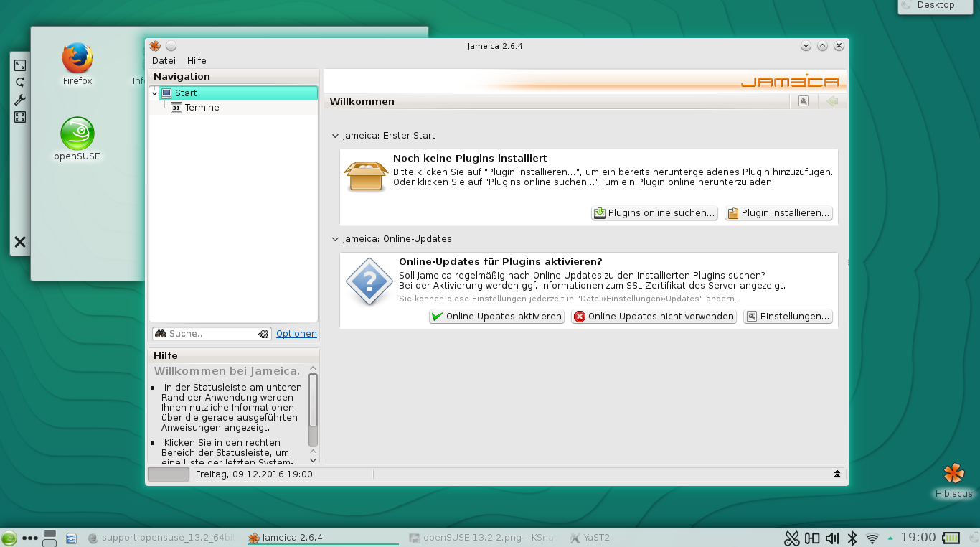The image size is (980, 547).
Task: Click Plugin installieren button
Action: (778, 213)
